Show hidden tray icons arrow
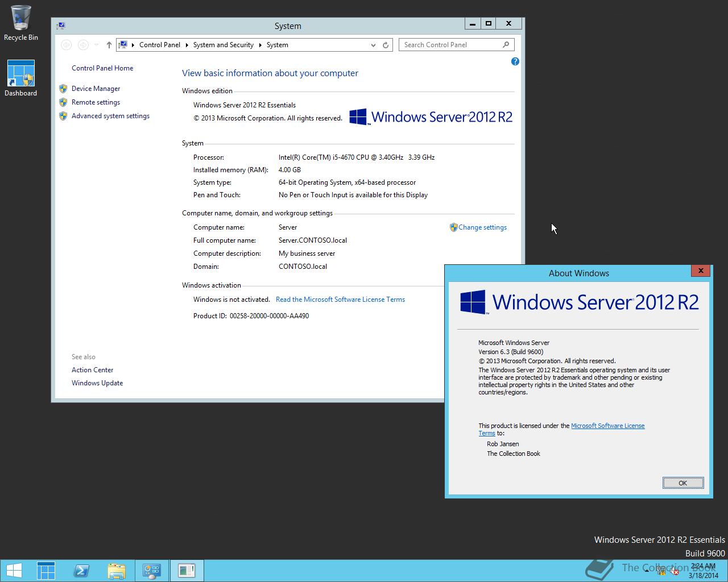This screenshot has width=728, height=582. (x=647, y=572)
